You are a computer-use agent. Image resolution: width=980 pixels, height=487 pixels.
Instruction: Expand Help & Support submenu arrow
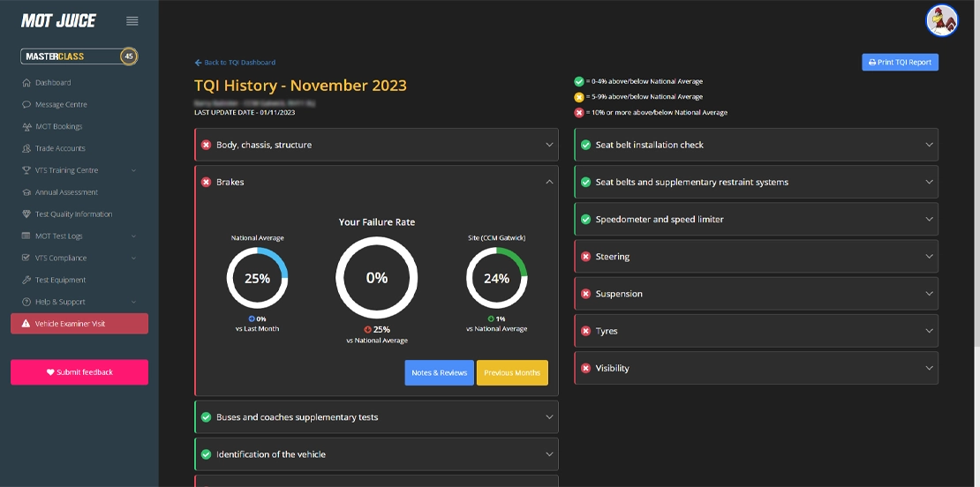click(133, 303)
